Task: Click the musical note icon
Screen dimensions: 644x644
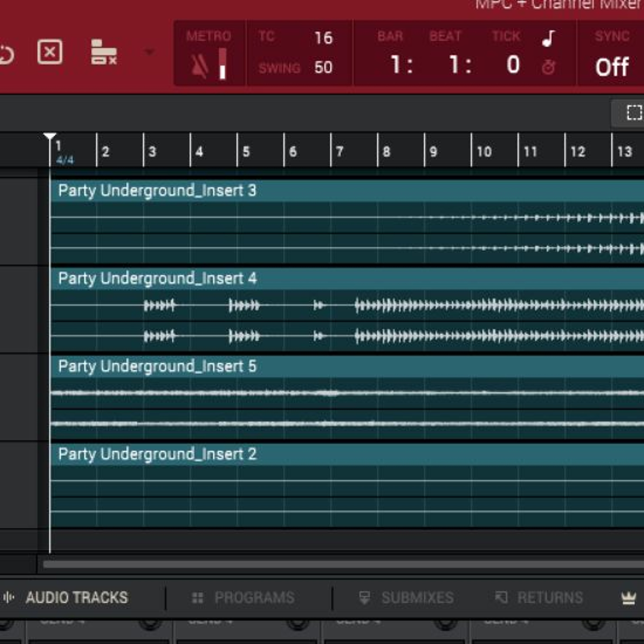Action: coord(548,38)
